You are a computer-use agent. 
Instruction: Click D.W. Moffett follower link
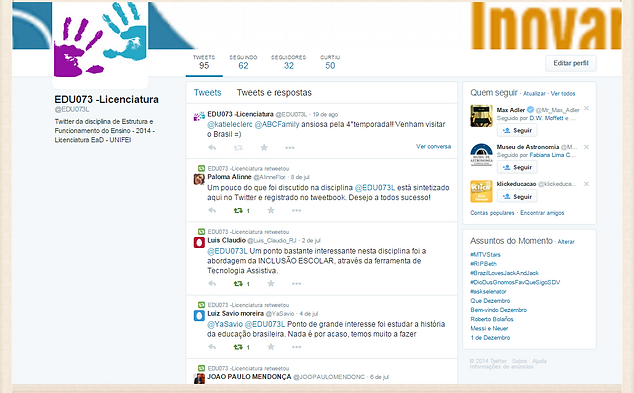546,118
